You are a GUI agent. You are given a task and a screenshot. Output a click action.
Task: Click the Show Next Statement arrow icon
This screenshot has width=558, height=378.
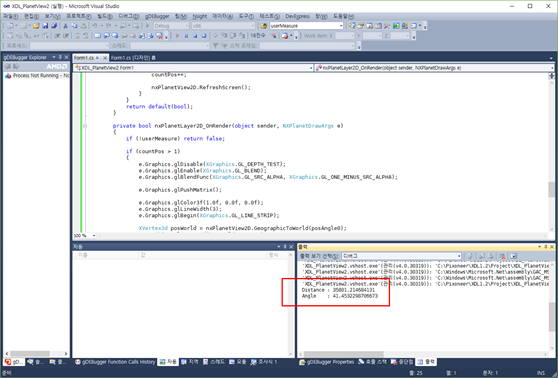pos(215,36)
